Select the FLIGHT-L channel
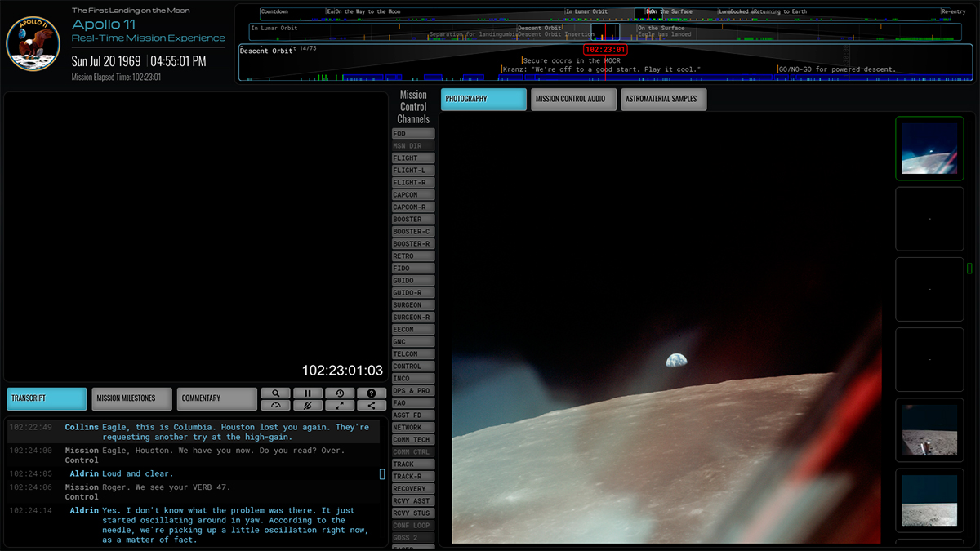Viewport: 980px width, 551px height. (413, 171)
